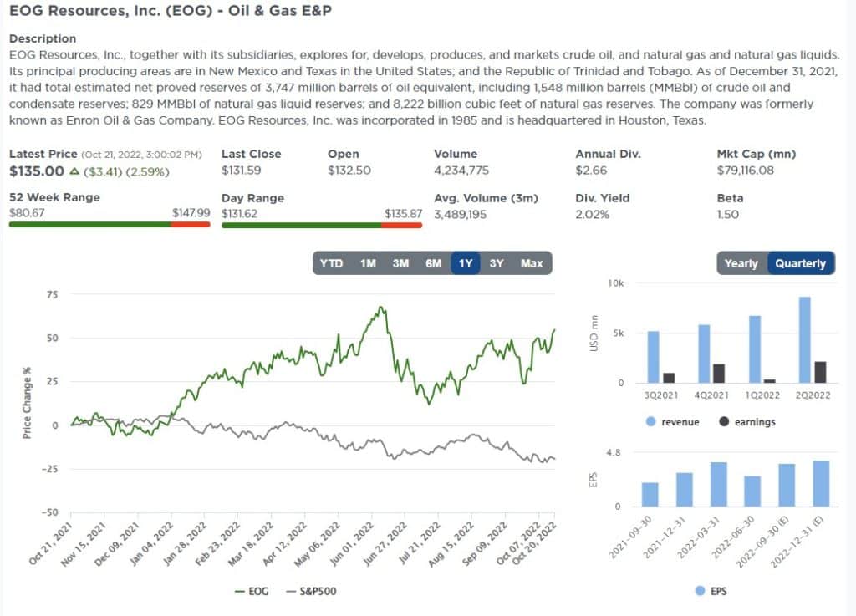
Task: Click the Mkt Cap value $79,116.08
Action: coord(745,171)
